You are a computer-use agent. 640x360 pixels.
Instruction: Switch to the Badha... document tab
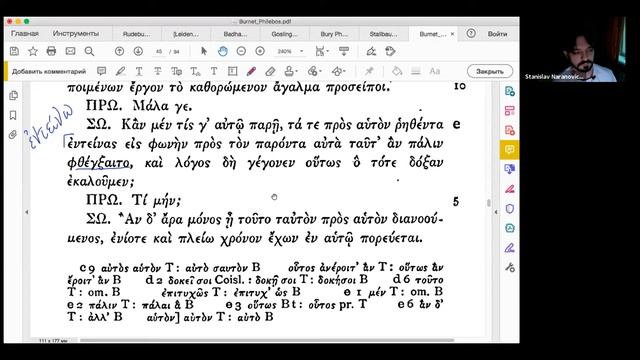(235, 34)
